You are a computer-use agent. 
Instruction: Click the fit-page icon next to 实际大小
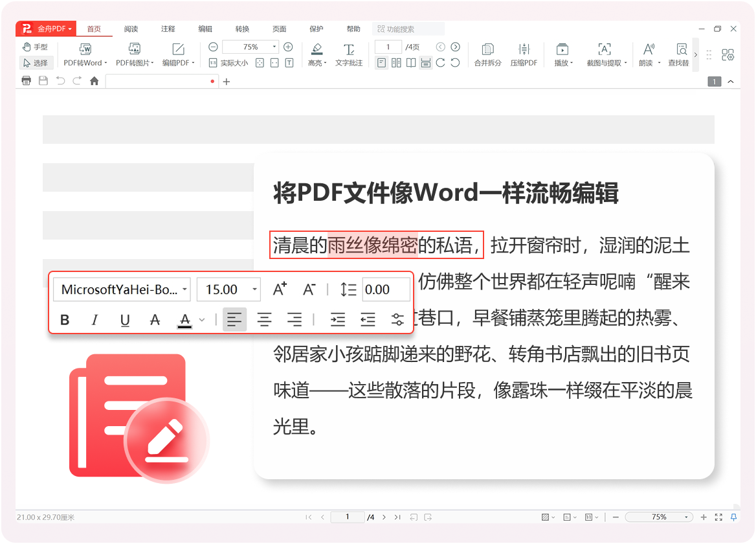pyautogui.click(x=260, y=63)
